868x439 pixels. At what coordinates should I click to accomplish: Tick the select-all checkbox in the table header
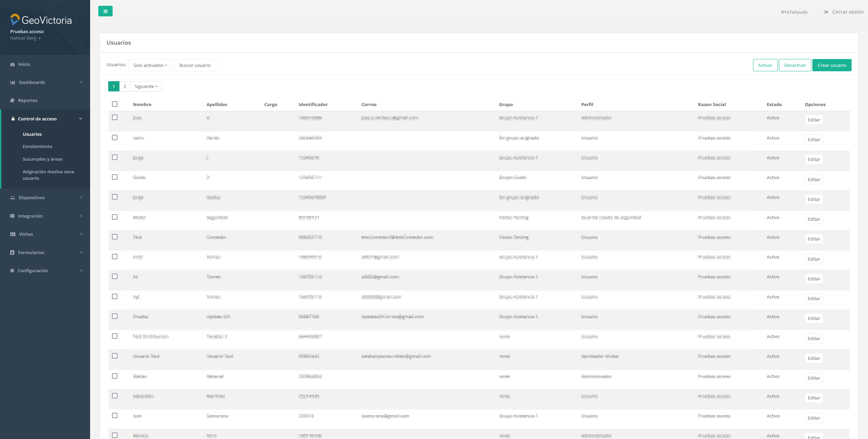(115, 104)
